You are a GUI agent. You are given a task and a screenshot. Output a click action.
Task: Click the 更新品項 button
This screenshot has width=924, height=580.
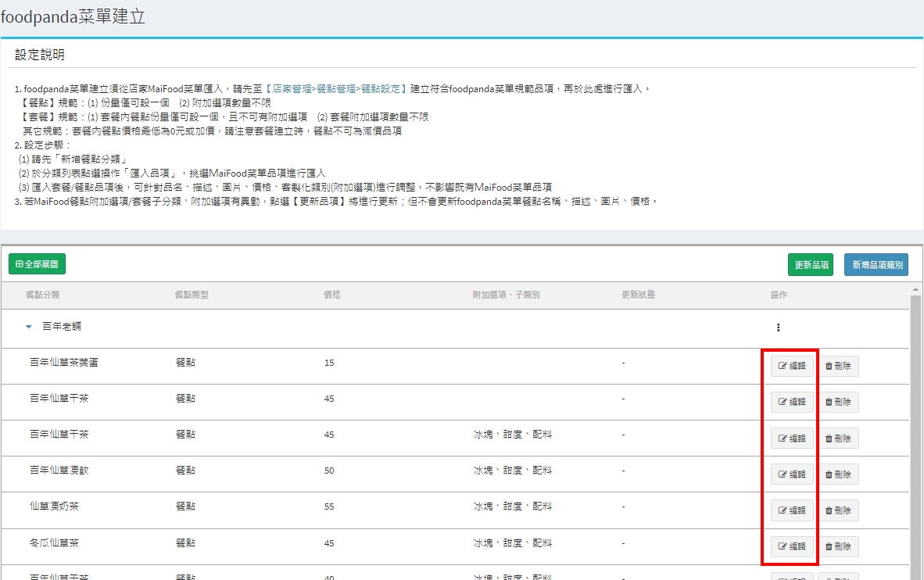(811, 265)
